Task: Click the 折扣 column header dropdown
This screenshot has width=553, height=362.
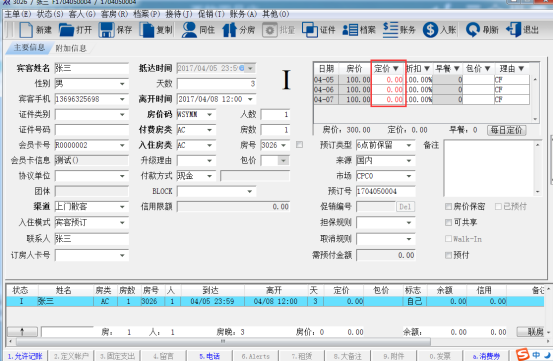Action: [427, 68]
